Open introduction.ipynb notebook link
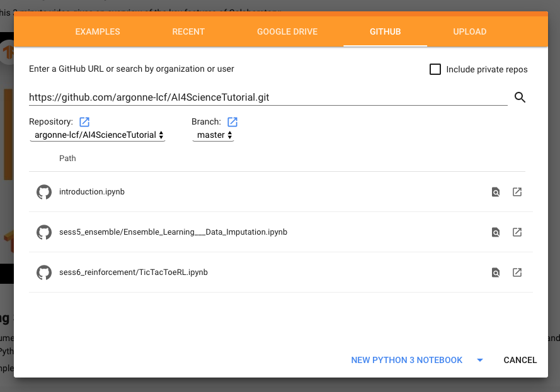 [x=92, y=192]
